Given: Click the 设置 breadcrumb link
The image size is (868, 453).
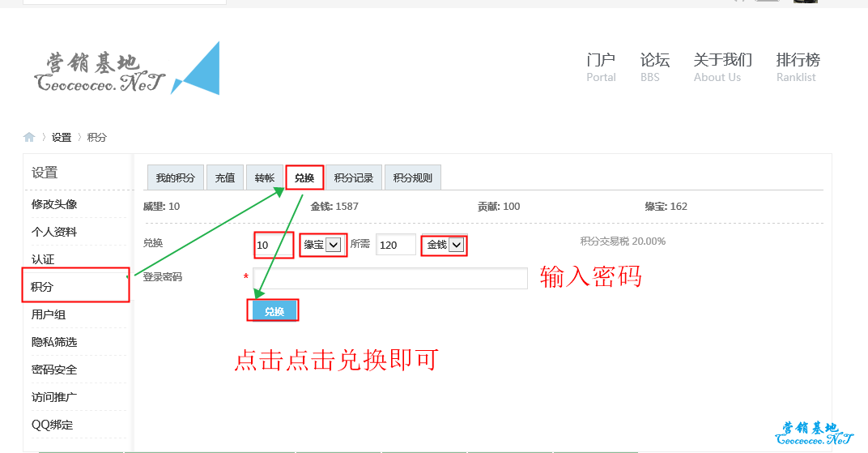Looking at the screenshot, I should click(62, 137).
